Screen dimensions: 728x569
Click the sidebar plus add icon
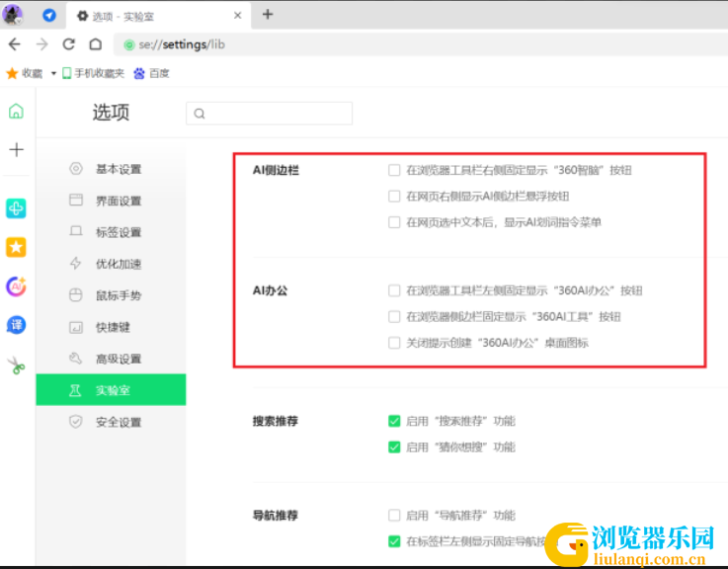click(16, 149)
